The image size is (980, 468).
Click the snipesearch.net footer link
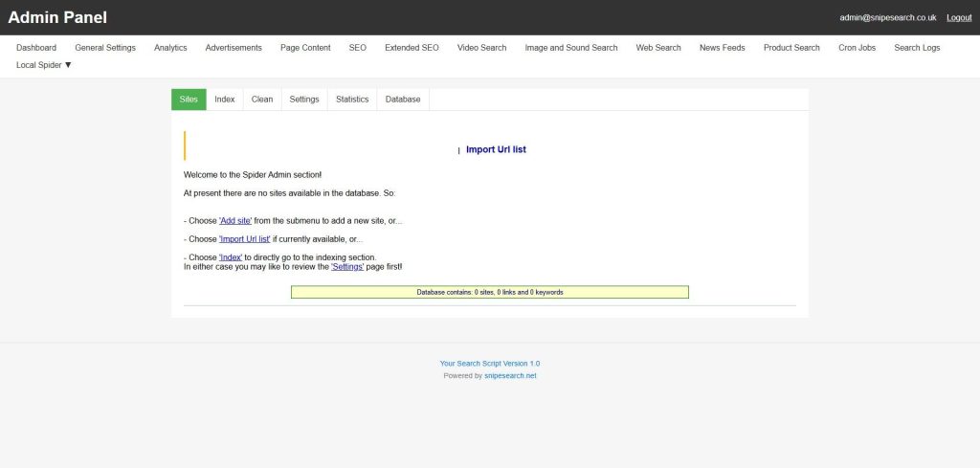510,376
